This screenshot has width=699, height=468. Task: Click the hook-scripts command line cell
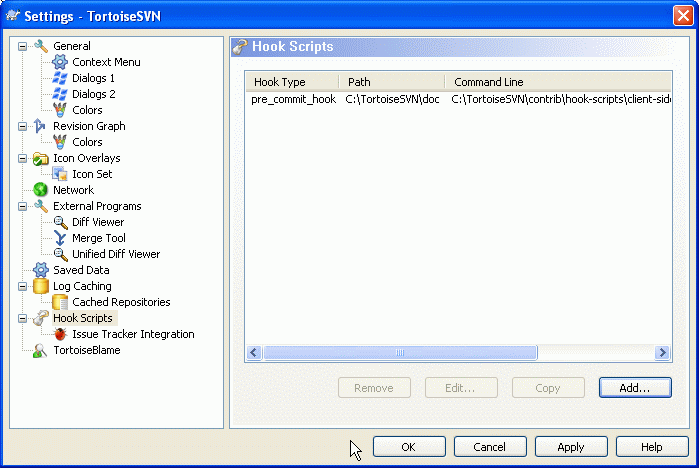coord(560,99)
